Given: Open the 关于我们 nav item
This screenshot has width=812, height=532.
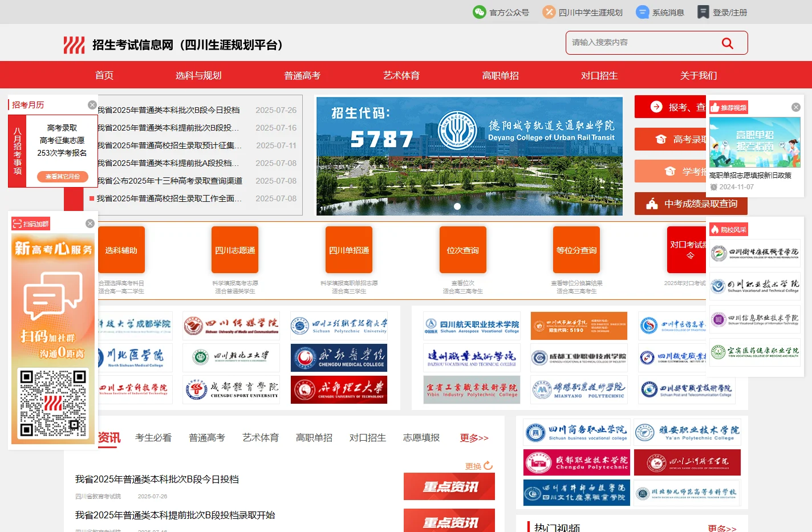Looking at the screenshot, I should [x=699, y=75].
